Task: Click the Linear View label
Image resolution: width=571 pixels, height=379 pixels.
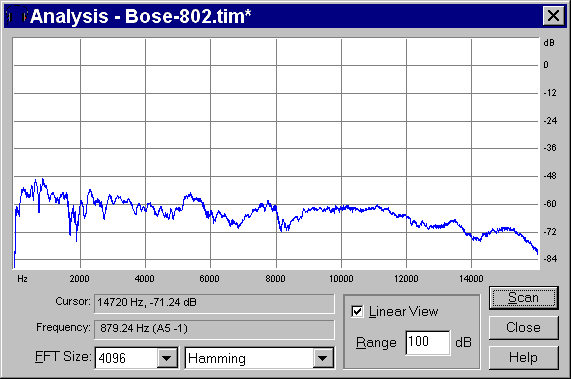Action: pos(403,312)
